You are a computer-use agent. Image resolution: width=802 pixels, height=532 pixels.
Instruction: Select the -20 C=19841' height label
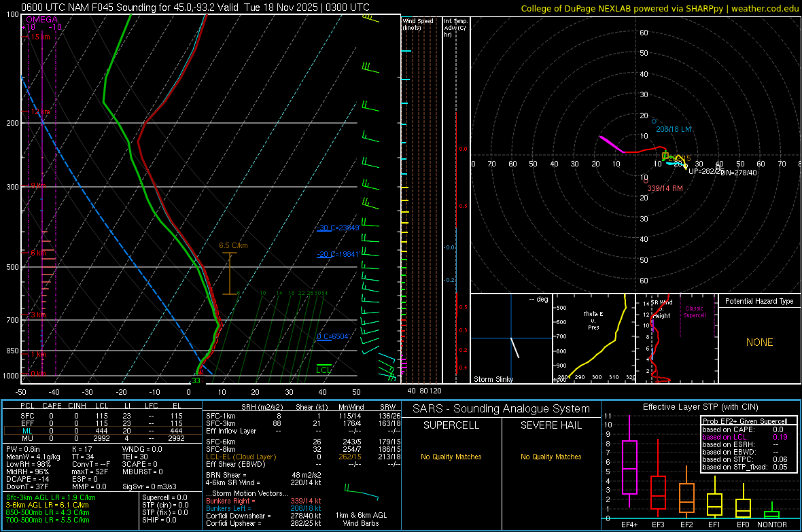[338, 254]
